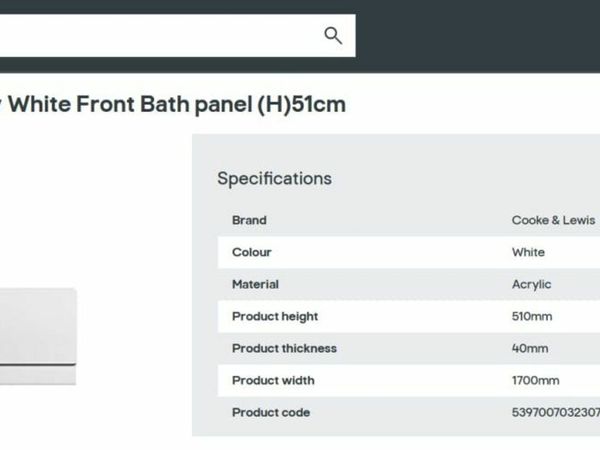The image size is (600, 450).
Task: Click the White colour value
Action: pyautogui.click(x=528, y=253)
